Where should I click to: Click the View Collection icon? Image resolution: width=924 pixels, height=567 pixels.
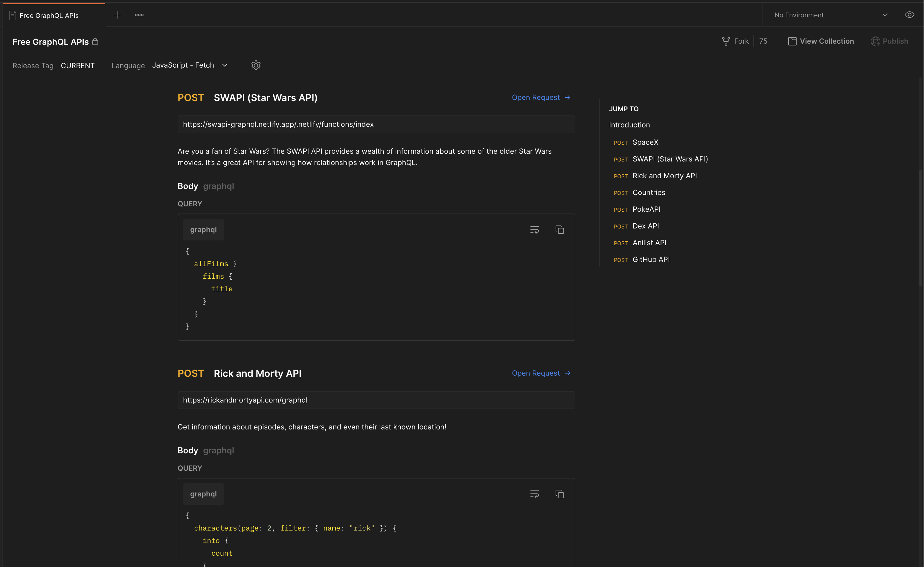click(792, 41)
